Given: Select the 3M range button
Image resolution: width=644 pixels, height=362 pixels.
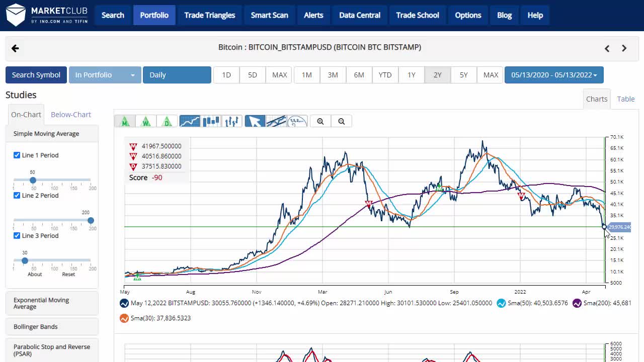Looking at the screenshot, I should (333, 75).
